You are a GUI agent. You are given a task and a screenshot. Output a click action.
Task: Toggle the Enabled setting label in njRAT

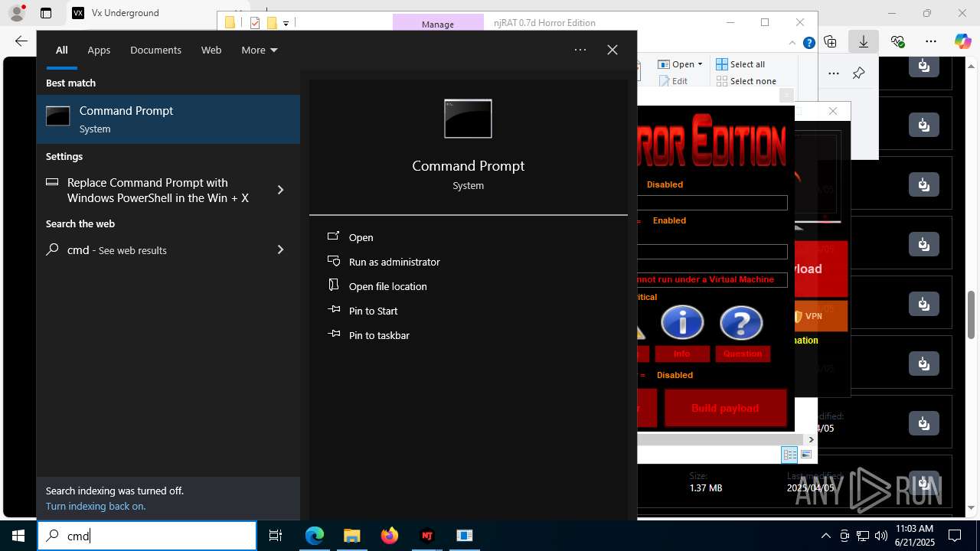669,220
